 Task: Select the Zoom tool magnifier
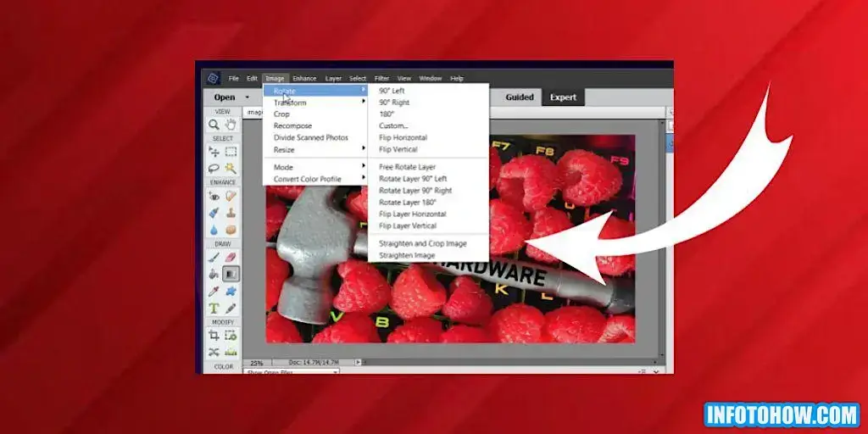[214, 125]
